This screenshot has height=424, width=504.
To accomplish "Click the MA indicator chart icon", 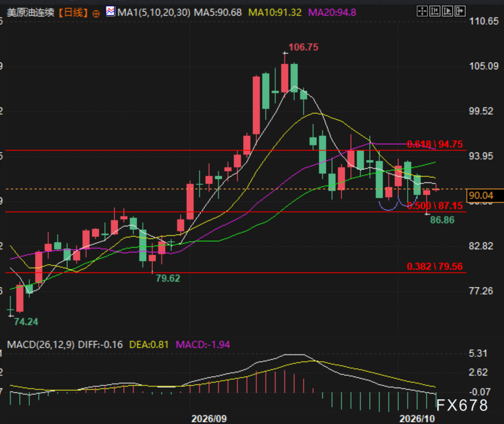I will point(110,12).
